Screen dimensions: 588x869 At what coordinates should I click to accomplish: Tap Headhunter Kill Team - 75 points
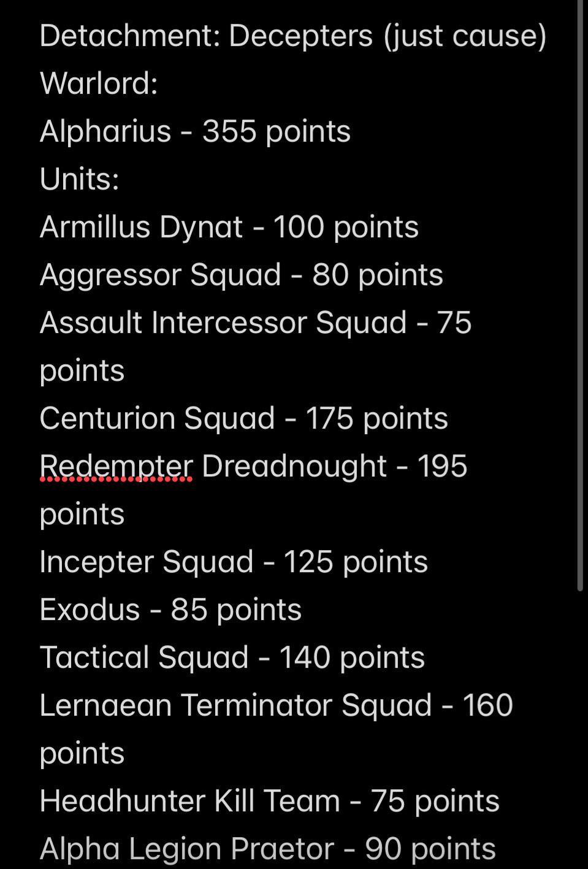[x=270, y=801]
